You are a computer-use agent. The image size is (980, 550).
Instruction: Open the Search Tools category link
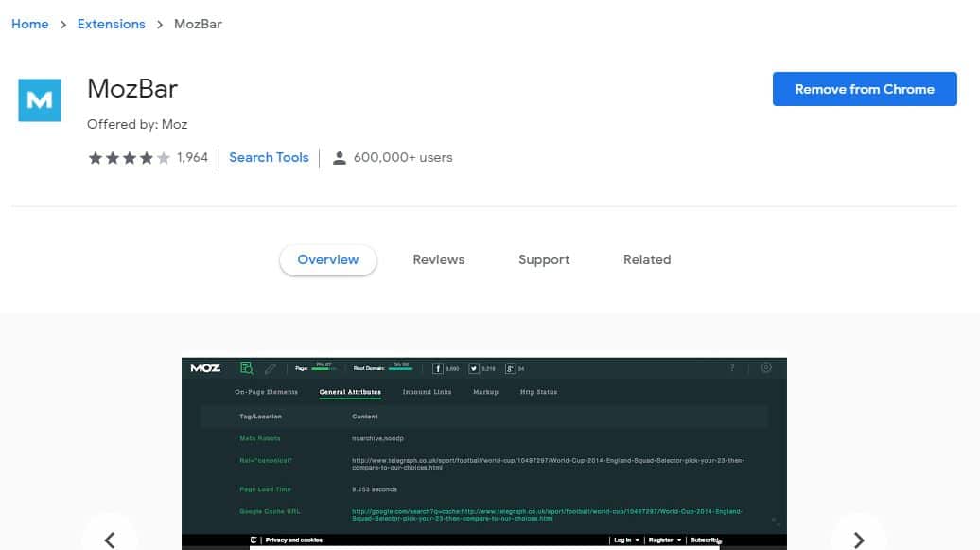(269, 158)
